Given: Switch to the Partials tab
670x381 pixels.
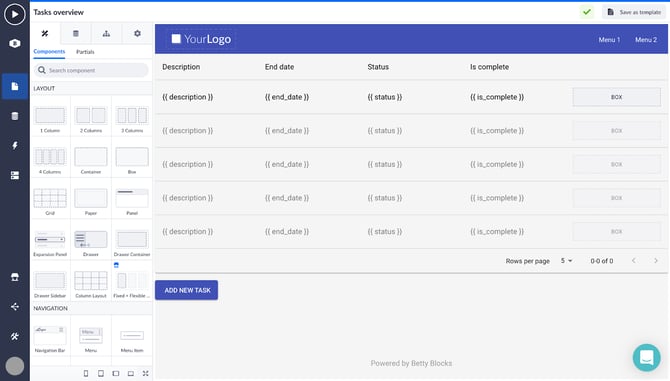Looking at the screenshot, I should tap(85, 52).
